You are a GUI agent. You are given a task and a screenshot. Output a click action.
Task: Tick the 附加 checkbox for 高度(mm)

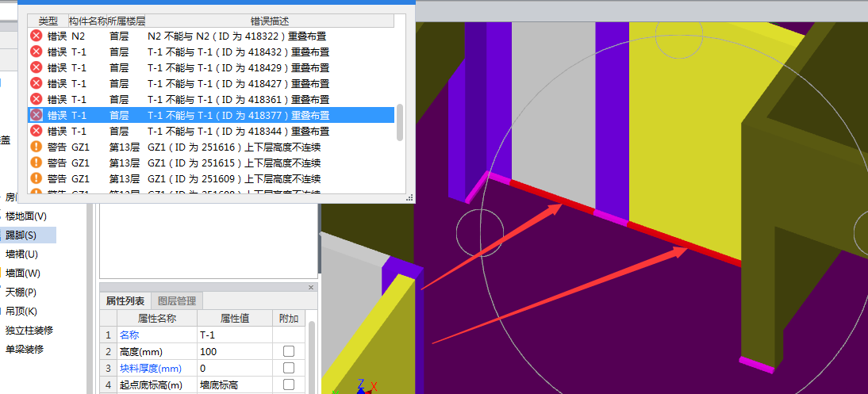[x=289, y=351]
